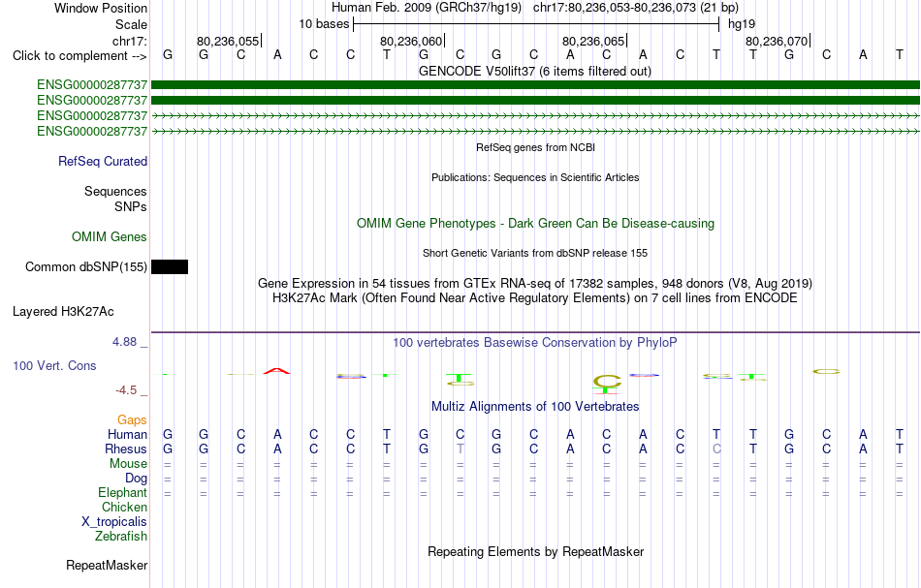Select the X_tropicalis alignment row label
Viewport: 921px width, 588px height.
tap(114, 522)
